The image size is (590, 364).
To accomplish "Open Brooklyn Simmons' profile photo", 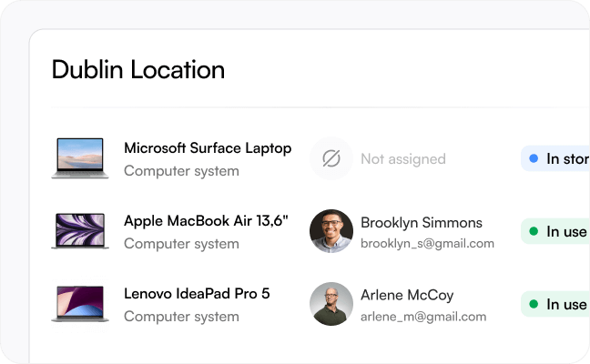I will coord(331,231).
